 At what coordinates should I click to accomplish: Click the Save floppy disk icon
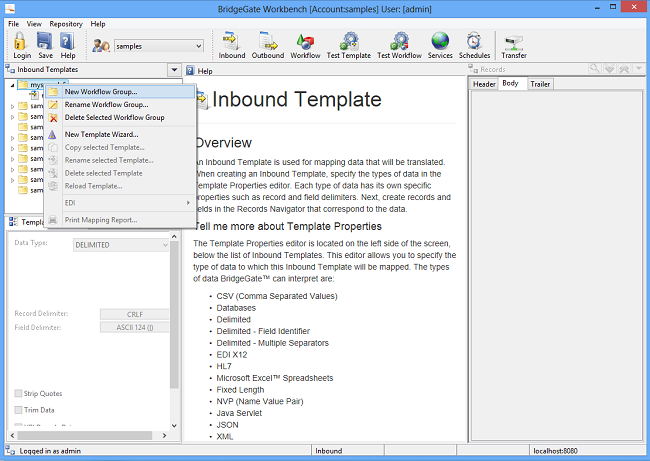pyautogui.click(x=44, y=42)
